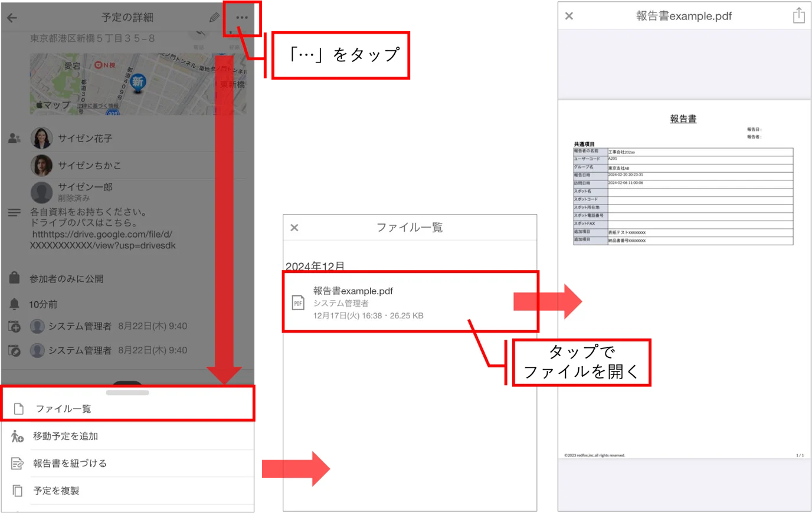
Task: Tap the three-dot more options icon
Action: tap(242, 18)
